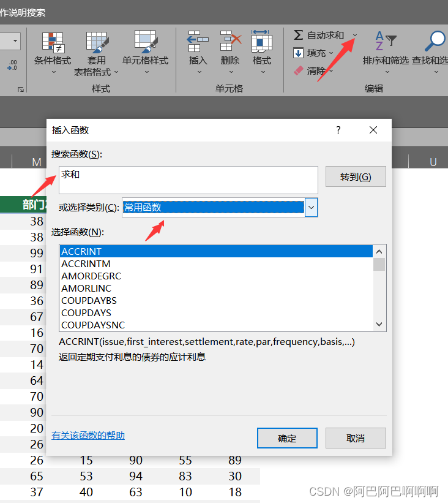Click the green 部门 header cell
The image size is (448, 503).
(23, 205)
